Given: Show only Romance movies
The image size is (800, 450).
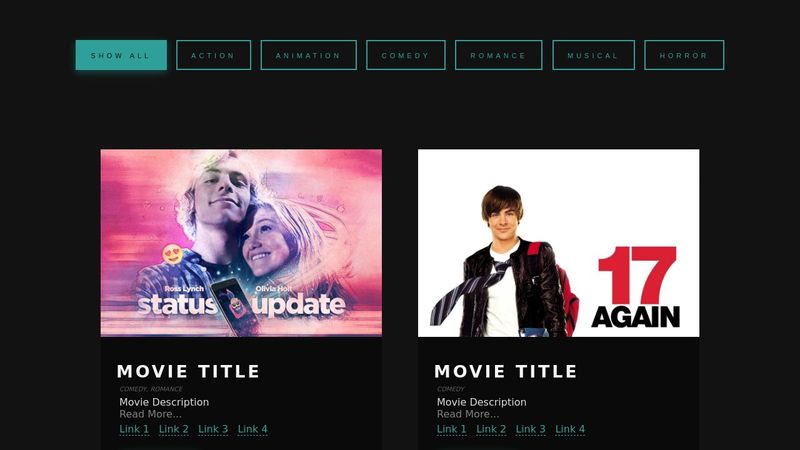Looking at the screenshot, I should pos(498,55).
